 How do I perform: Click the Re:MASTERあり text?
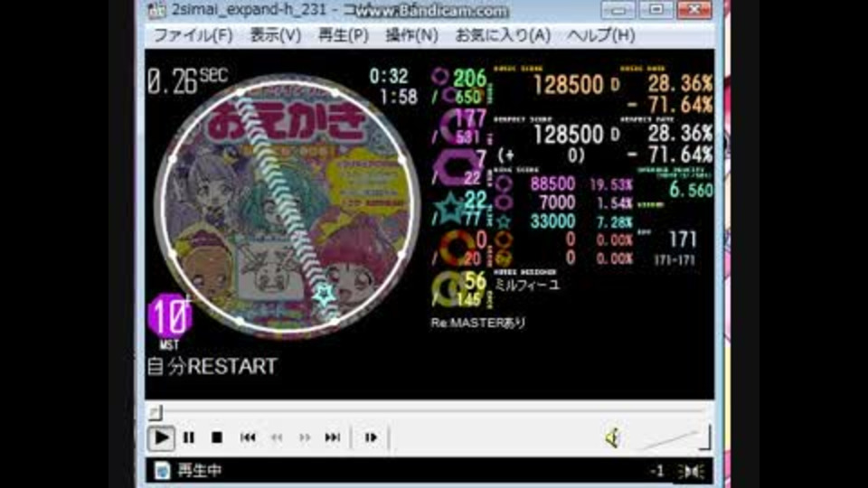click(x=477, y=323)
